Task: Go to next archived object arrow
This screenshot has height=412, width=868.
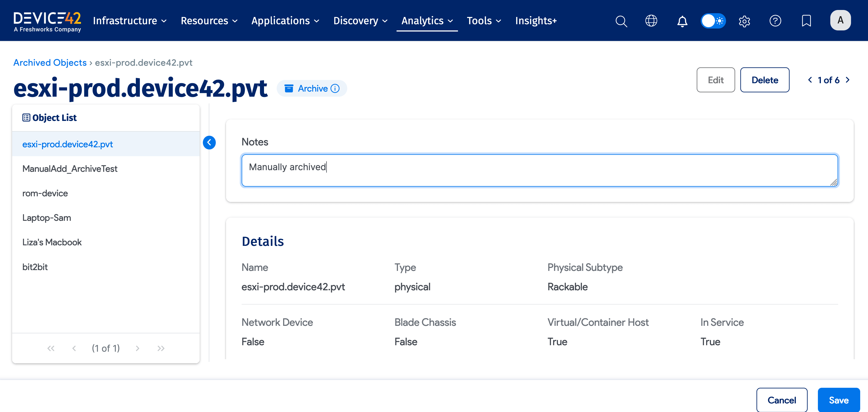Action: (x=848, y=80)
